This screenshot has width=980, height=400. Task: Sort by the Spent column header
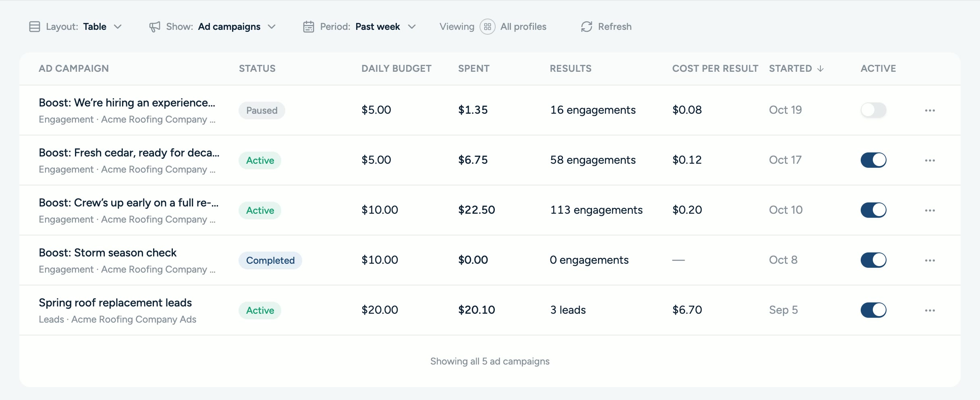[474, 69]
